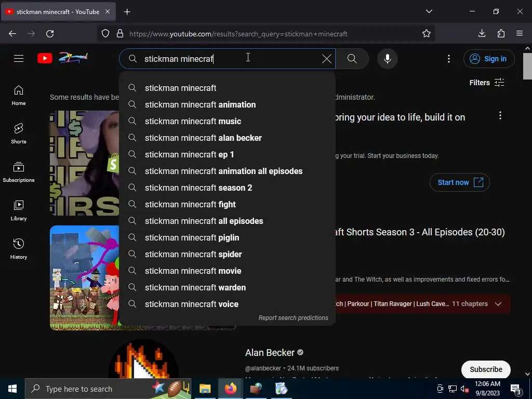Select suggestion "stickman minecraft fight"
The image size is (532, 399).
[228, 204]
